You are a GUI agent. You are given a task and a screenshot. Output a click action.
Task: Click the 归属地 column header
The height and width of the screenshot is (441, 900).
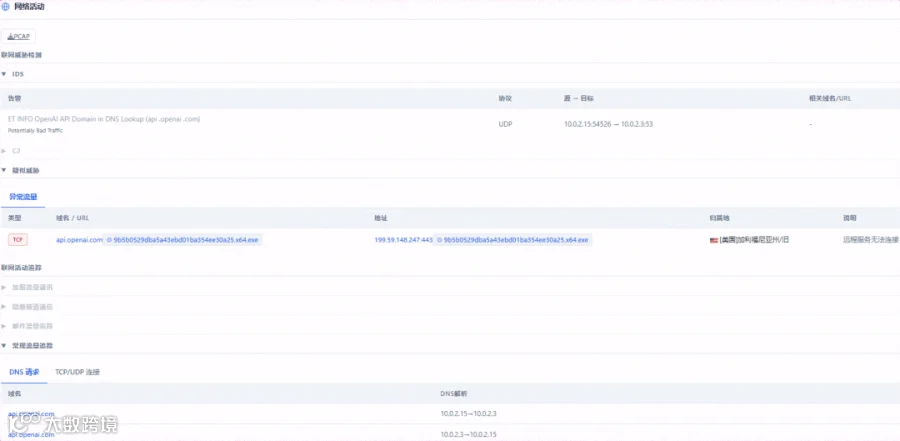pyautogui.click(x=720, y=218)
